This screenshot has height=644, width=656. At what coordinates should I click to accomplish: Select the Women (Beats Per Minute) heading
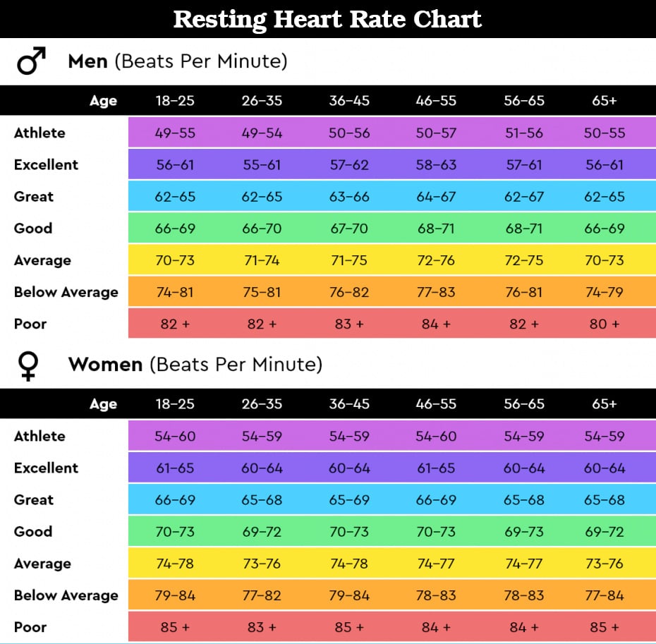coord(195,365)
